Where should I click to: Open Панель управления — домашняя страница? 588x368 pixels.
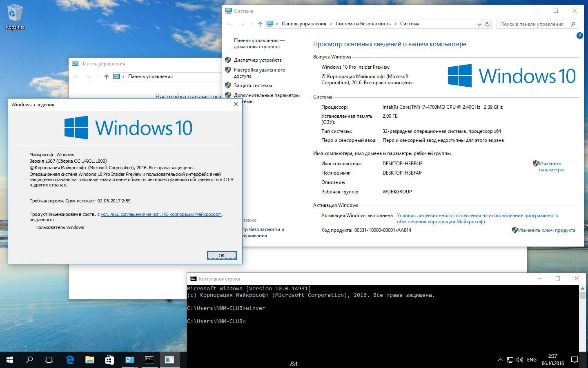[259, 43]
